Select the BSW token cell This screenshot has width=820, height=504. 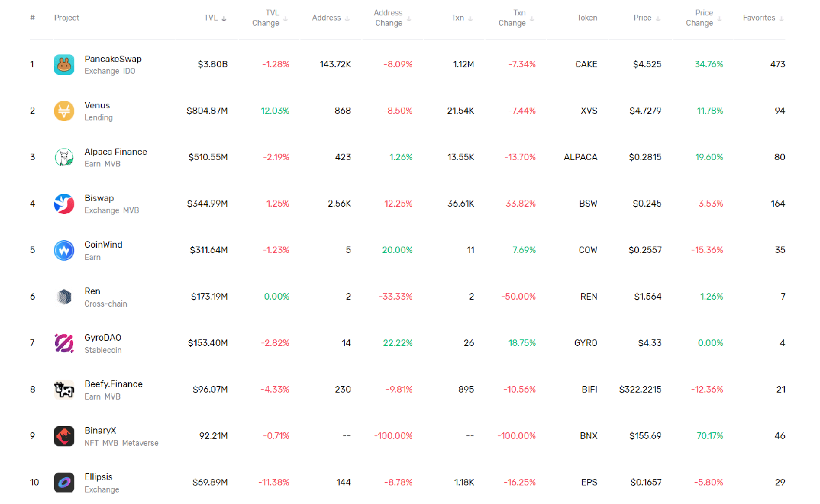pyautogui.click(x=588, y=204)
